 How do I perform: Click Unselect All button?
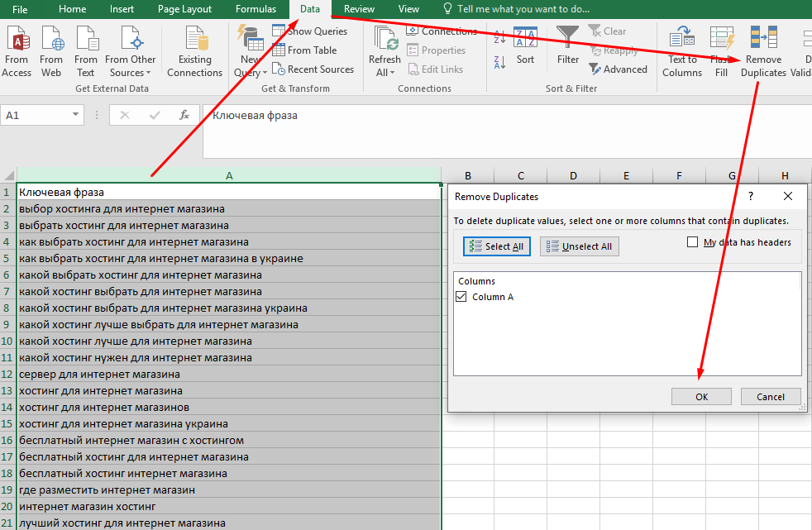(579, 246)
